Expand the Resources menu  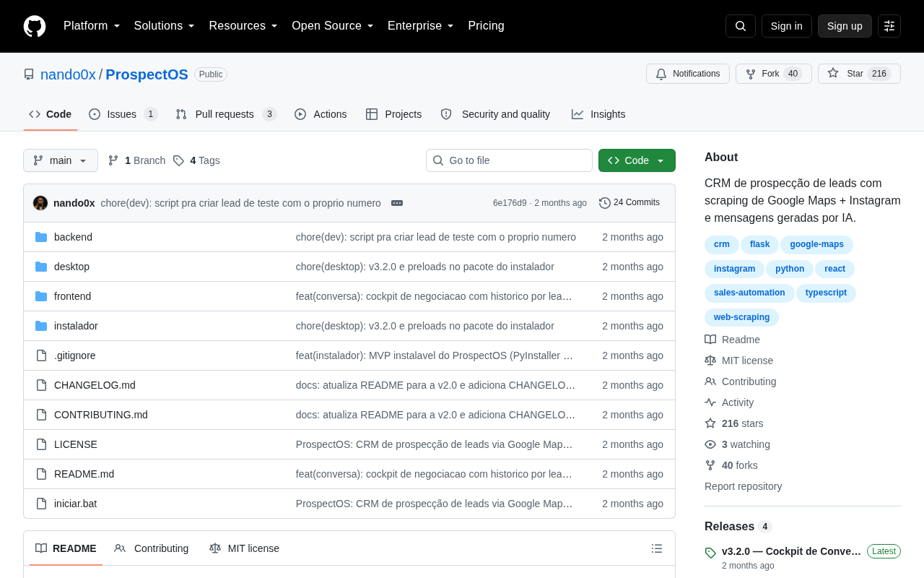[243, 26]
